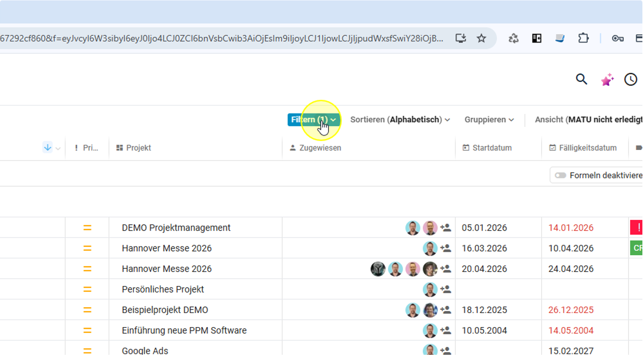Click the install app icon in address bar

(460, 39)
